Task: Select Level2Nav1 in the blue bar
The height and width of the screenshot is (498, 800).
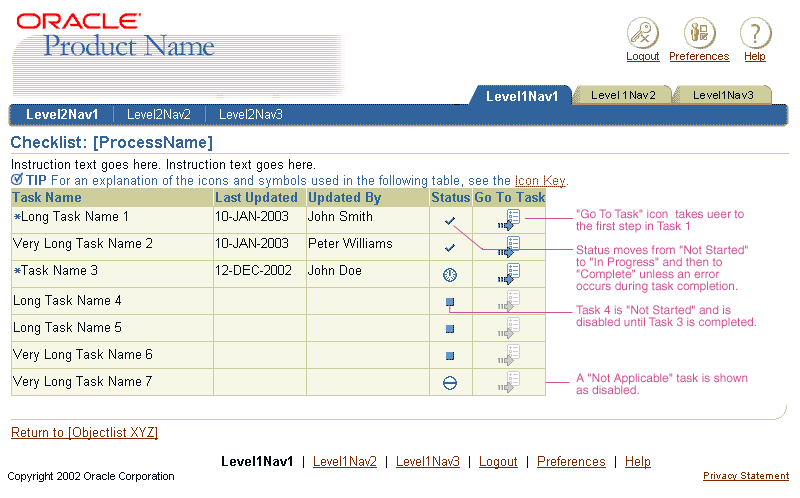Action: click(x=62, y=114)
